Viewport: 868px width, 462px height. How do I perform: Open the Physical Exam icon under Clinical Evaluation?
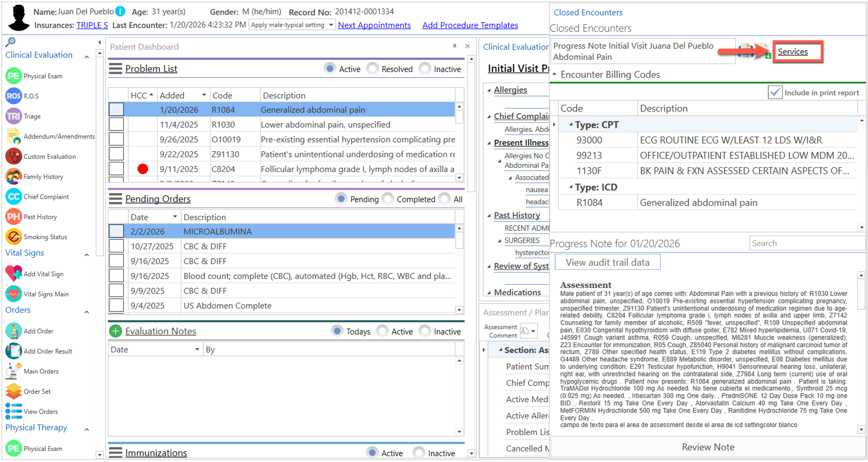(x=13, y=76)
